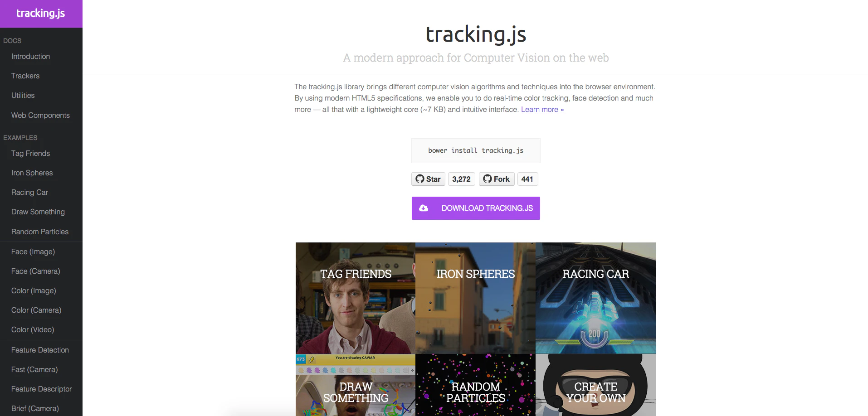This screenshot has height=416, width=868.
Task: Open the Iron Spheres example thumbnail
Action: 475,298
